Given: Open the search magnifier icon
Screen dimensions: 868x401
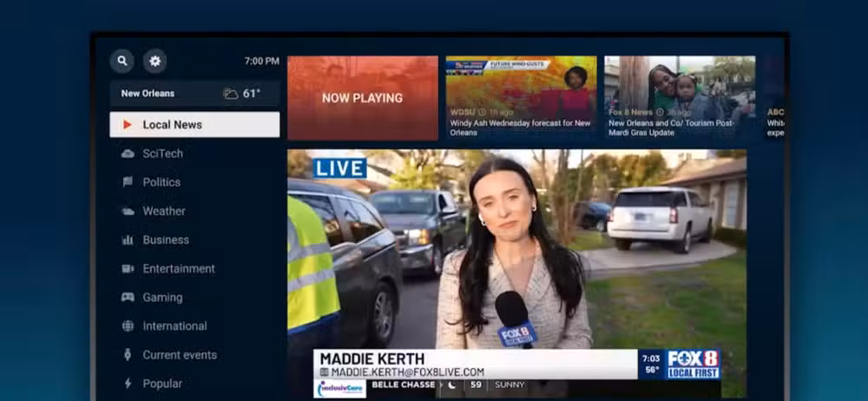Looking at the screenshot, I should tap(122, 61).
